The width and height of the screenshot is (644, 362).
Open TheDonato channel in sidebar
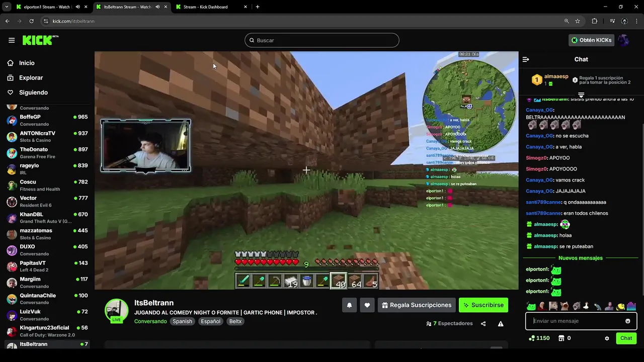pyautogui.click(x=47, y=153)
